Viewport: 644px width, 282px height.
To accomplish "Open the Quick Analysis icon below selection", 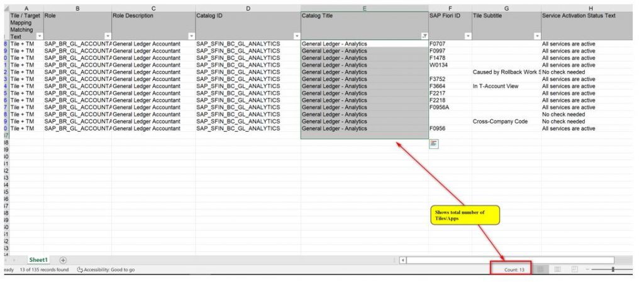I will pyautogui.click(x=434, y=144).
